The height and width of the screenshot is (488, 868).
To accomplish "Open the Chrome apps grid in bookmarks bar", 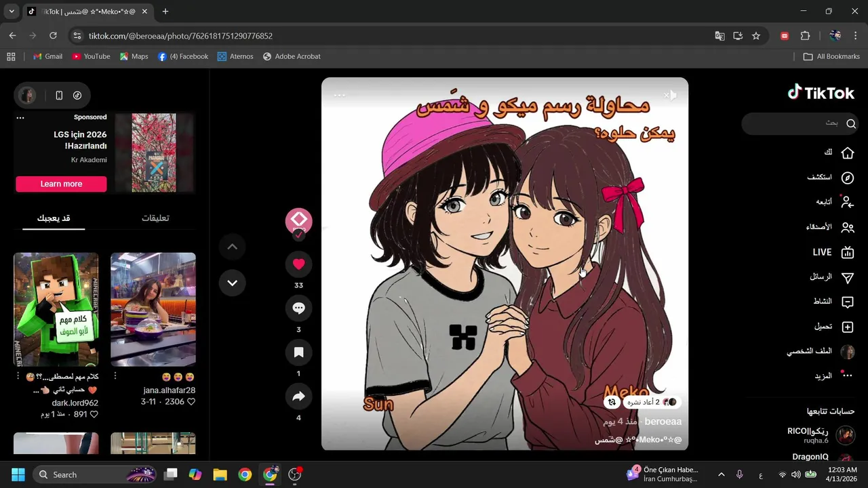I will coord(11,56).
